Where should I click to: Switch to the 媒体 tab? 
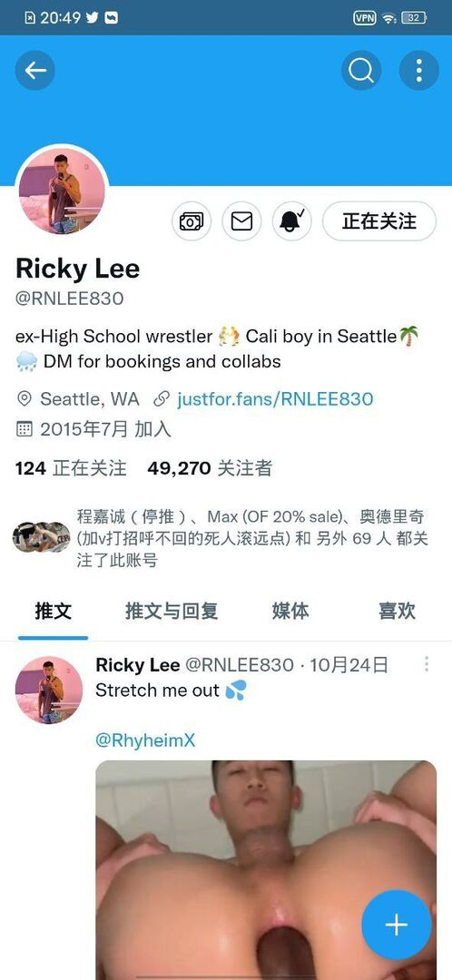tap(290, 611)
